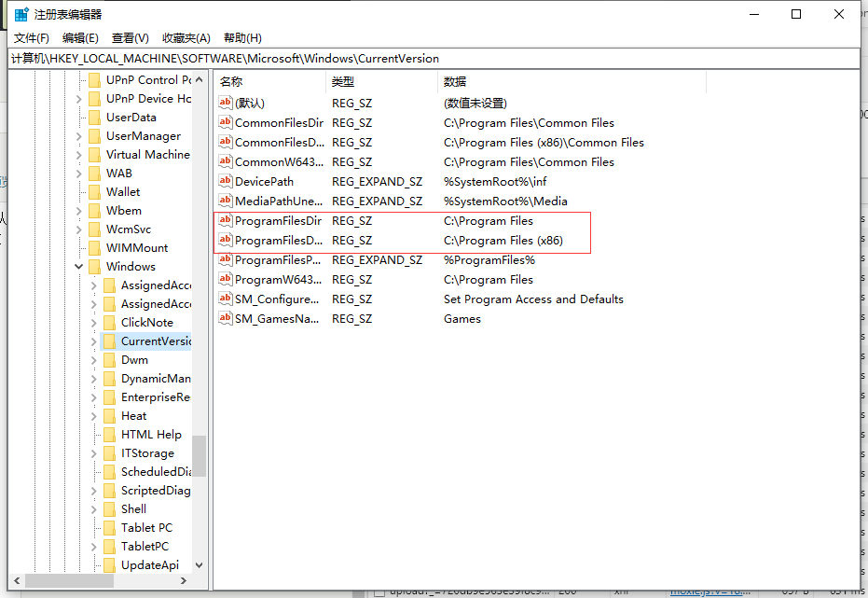Expand the Virtual Machine key node

(x=79, y=155)
